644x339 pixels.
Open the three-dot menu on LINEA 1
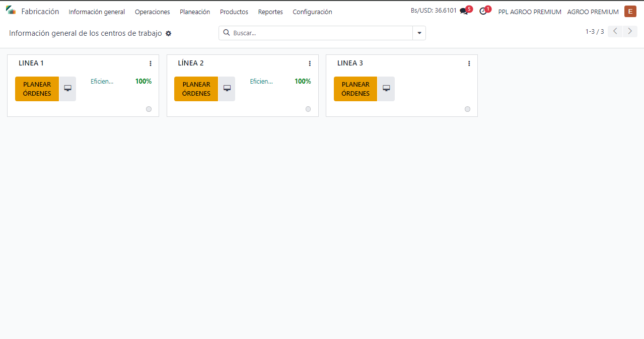151,63
